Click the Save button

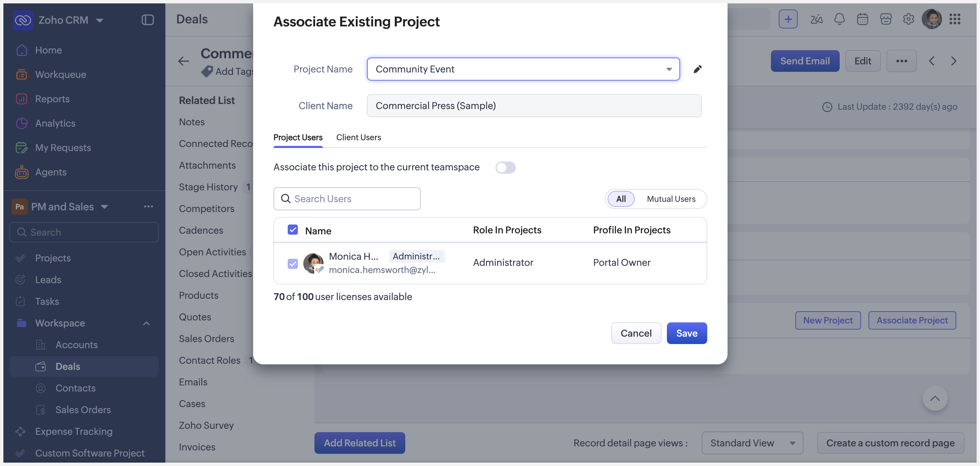[686, 333]
